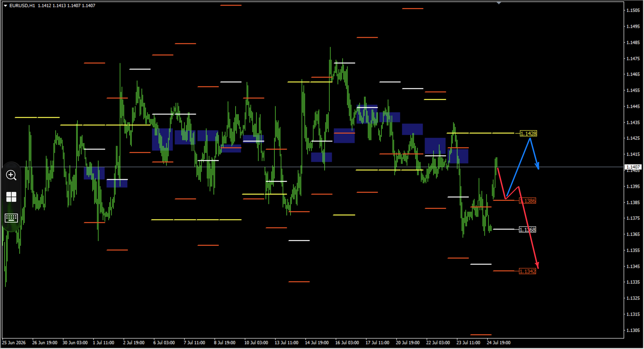
Task: Click the 16 Jul 03:00 time label
Action: 347,342
